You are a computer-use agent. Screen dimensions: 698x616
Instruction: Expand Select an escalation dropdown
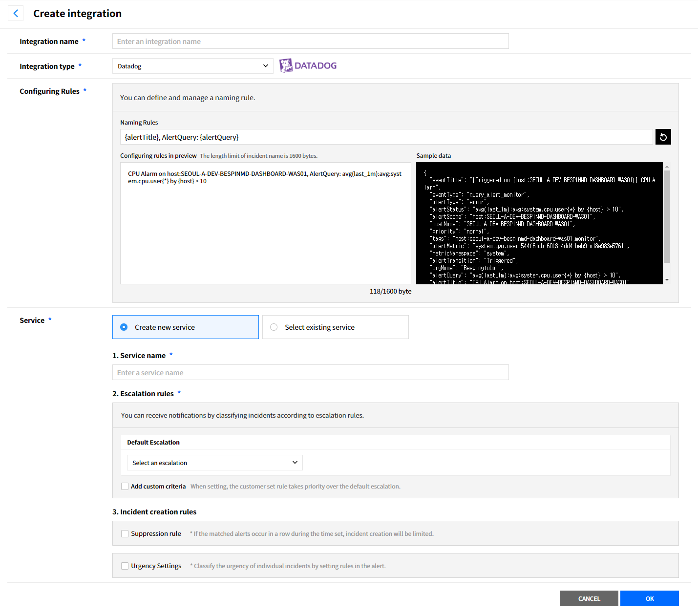(x=214, y=463)
